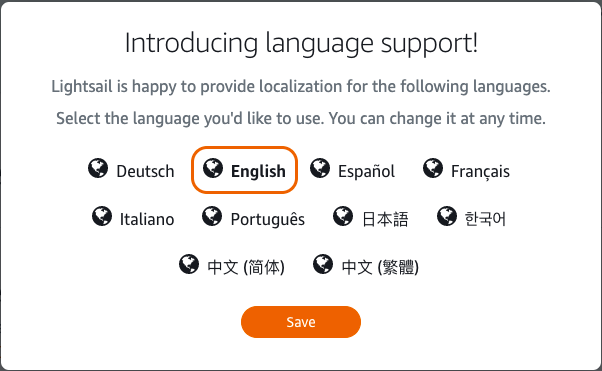Click the globe icon beside 中文 (繁體)
Screen dimensions: 602x371
[x=323, y=264]
